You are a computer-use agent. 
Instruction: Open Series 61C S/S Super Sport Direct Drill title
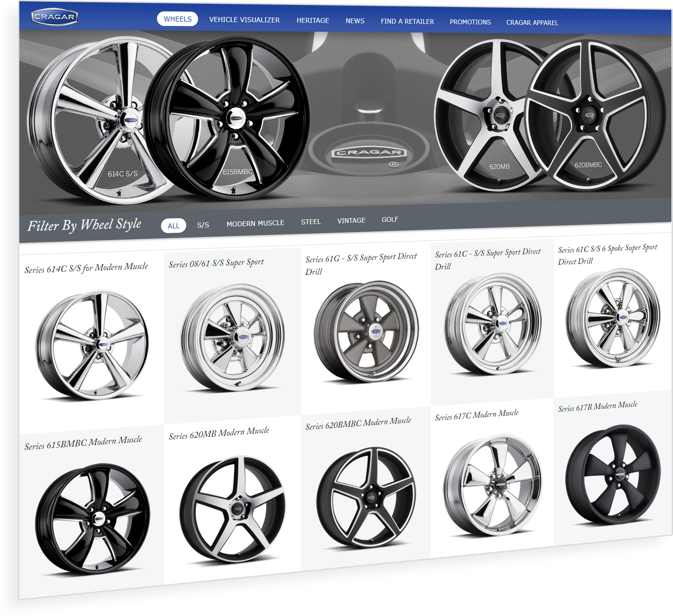point(488,259)
